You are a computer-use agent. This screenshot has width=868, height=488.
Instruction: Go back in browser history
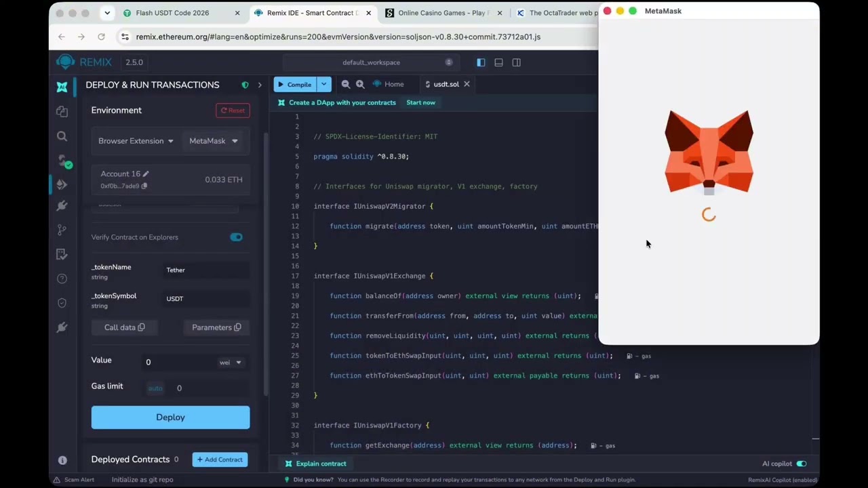tap(62, 37)
